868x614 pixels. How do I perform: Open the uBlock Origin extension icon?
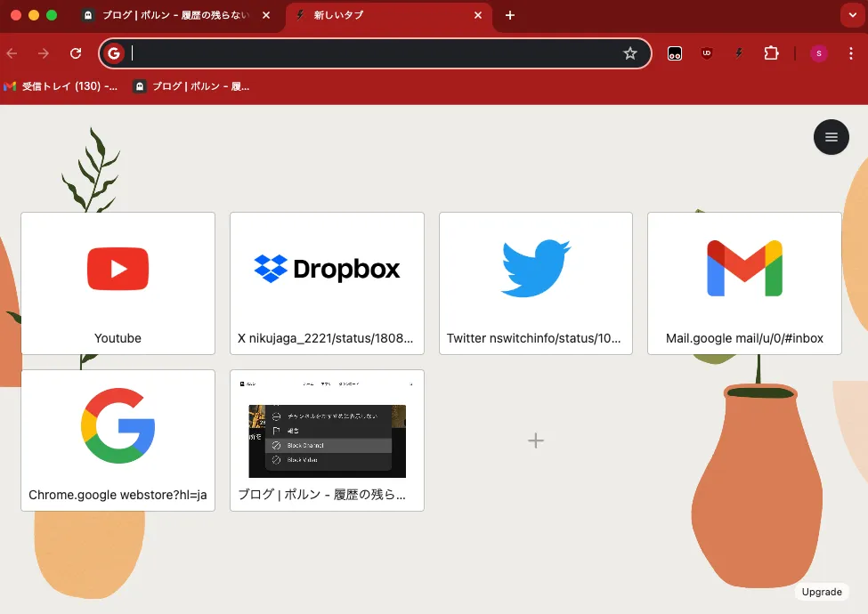coord(707,53)
